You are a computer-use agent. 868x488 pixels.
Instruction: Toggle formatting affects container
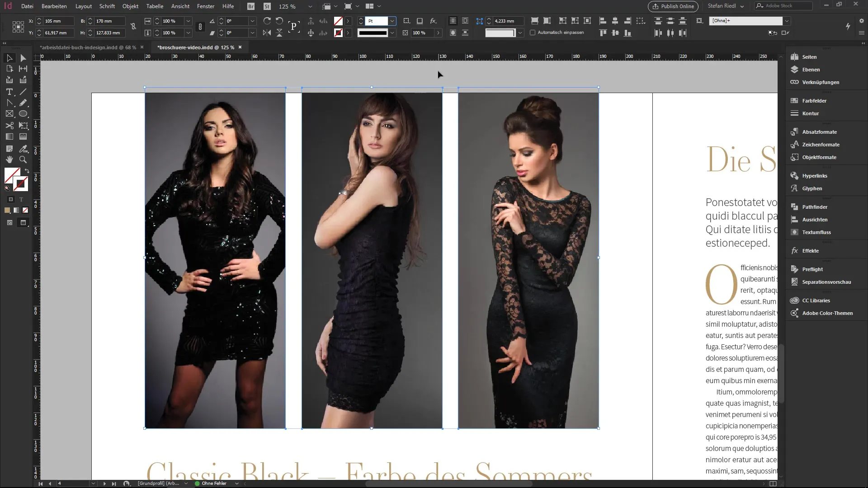11,199
